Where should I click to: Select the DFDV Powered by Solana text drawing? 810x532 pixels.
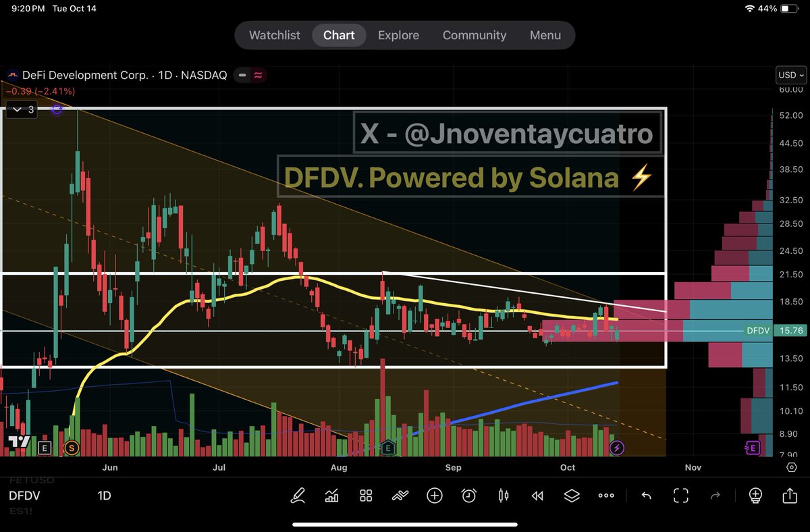[x=470, y=178]
